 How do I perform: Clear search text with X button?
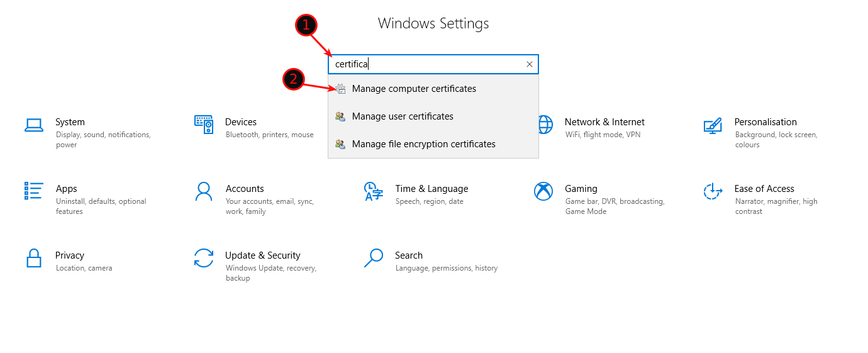click(529, 64)
